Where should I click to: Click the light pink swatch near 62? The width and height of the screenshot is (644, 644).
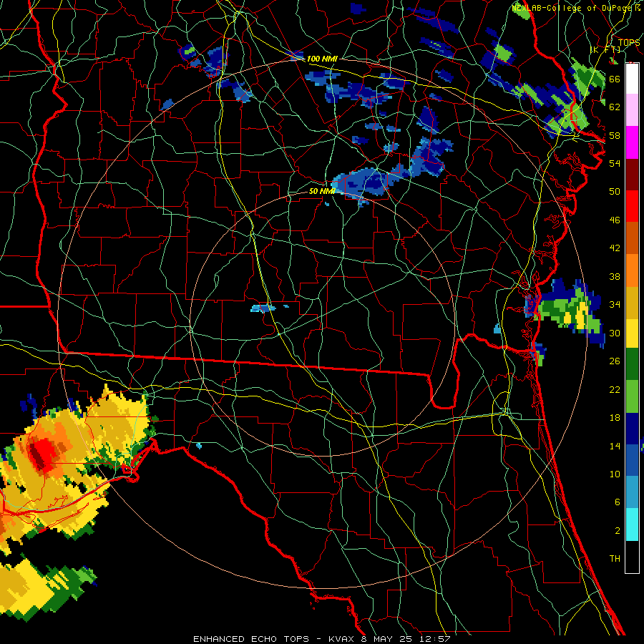point(632,109)
